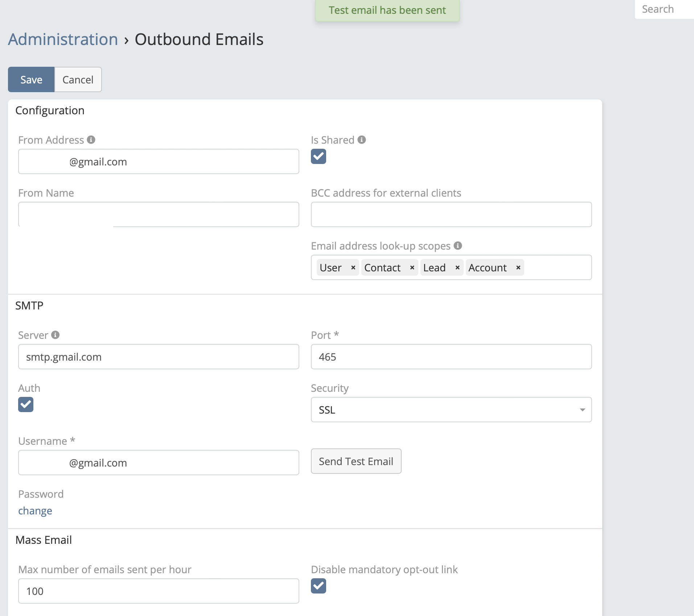Click info icon beside look-up scopes label
The image size is (694, 616).
pos(458,246)
